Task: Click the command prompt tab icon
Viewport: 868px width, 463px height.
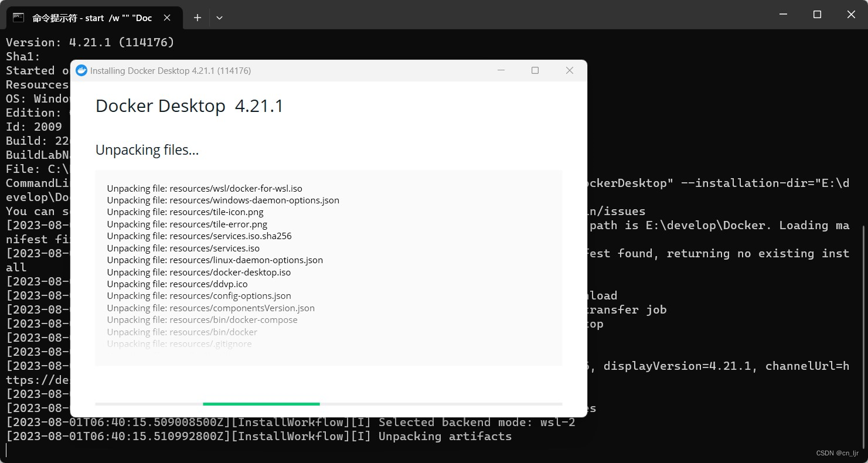Action: click(19, 18)
